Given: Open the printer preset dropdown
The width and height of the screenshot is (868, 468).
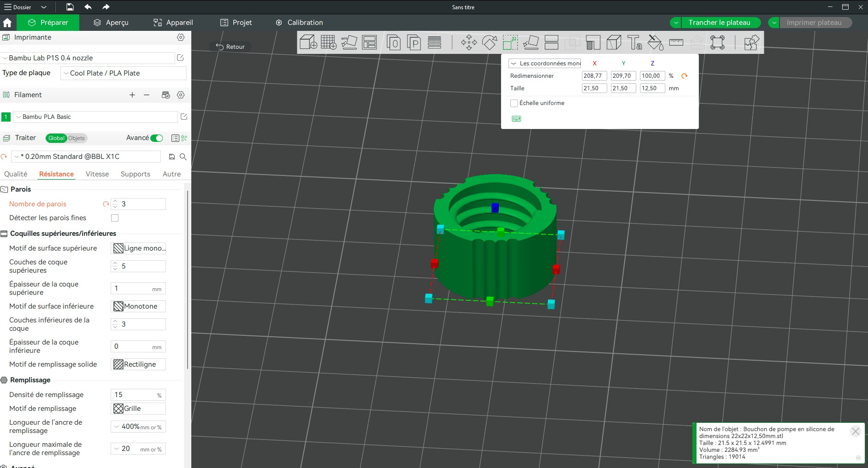Looking at the screenshot, I should [88, 58].
